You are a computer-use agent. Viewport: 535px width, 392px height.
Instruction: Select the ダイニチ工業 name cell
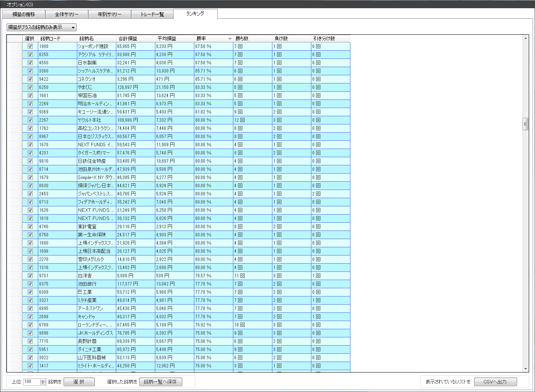tap(96, 349)
